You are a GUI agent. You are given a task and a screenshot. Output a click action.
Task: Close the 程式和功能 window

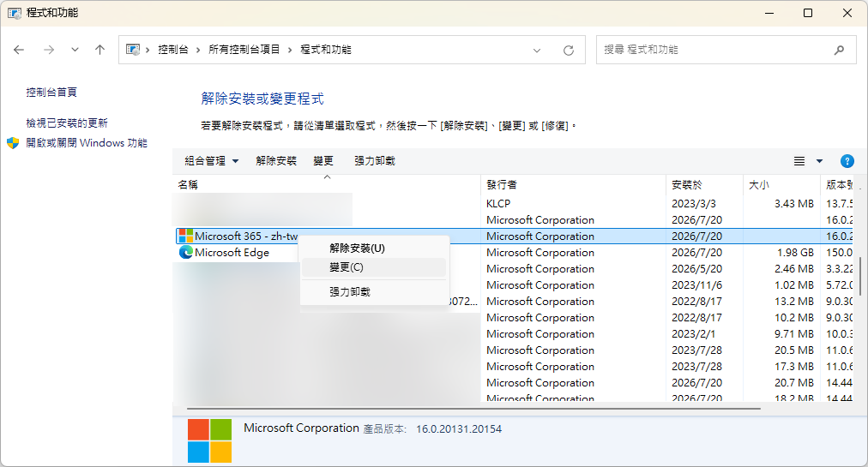847,13
